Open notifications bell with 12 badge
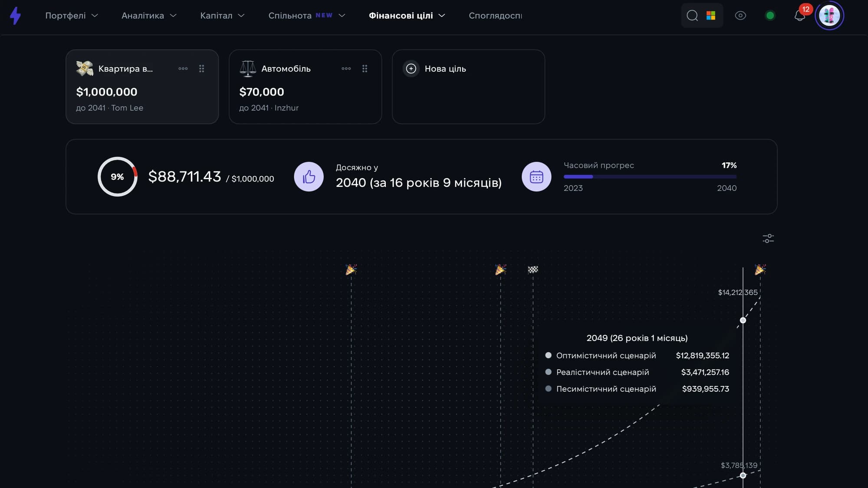This screenshot has height=488, width=868. pos(800,16)
